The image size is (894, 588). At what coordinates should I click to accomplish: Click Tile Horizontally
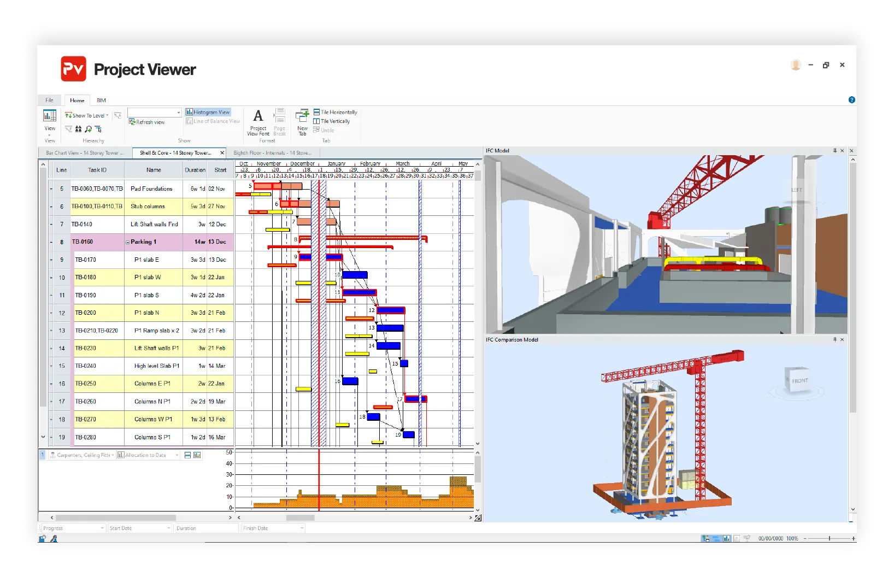click(335, 112)
